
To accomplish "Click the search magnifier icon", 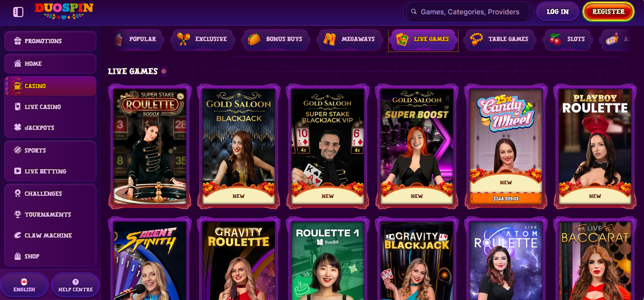I will coord(414,11).
